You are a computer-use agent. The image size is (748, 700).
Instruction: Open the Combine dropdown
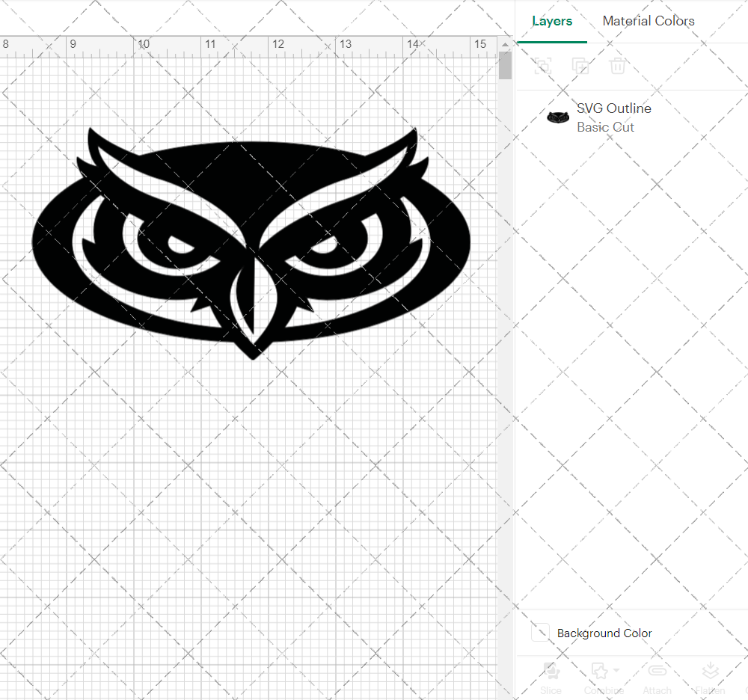coord(604,678)
